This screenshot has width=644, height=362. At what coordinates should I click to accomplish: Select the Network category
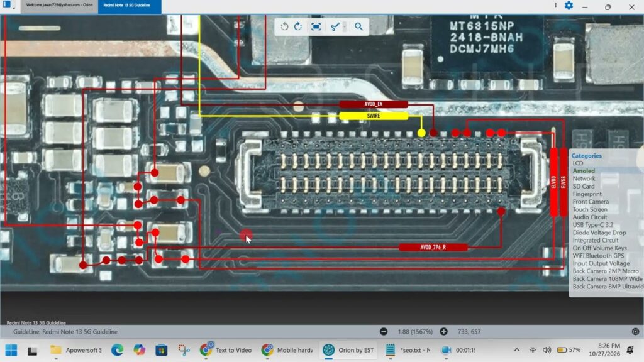(584, 178)
